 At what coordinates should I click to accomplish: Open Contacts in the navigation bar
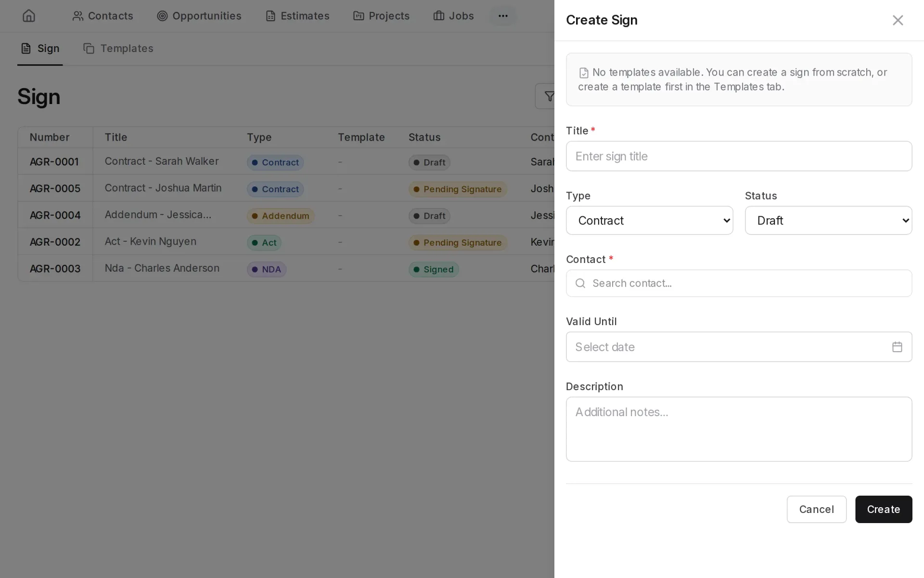(103, 16)
